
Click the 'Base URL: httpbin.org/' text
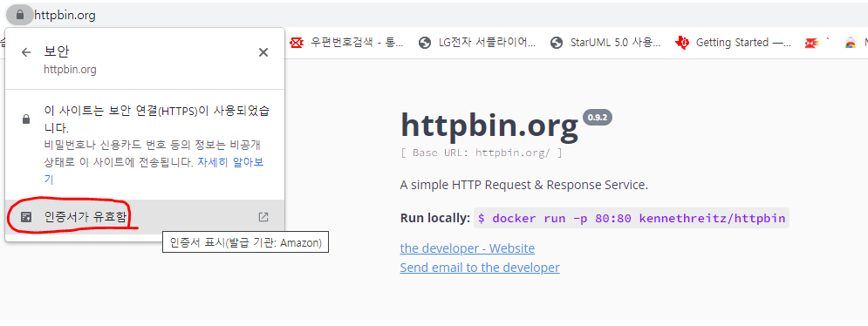[x=481, y=153]
